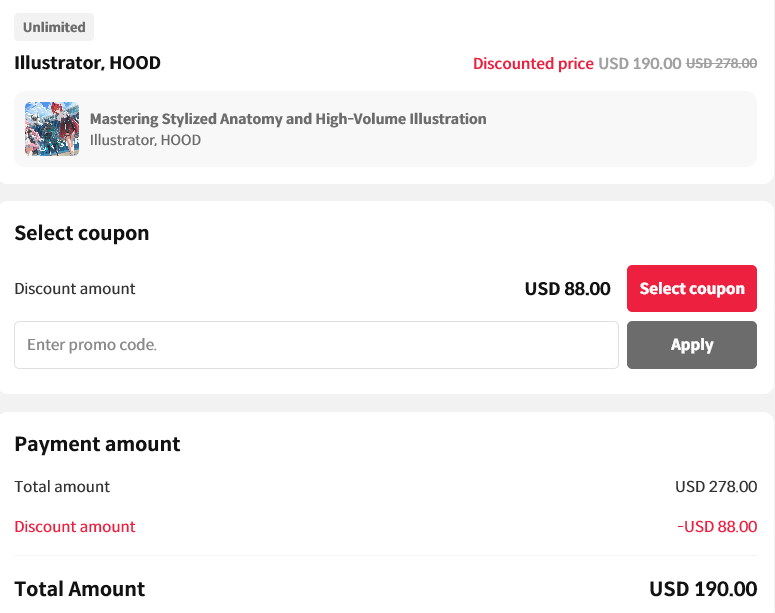775x613 pixels.
Task: Click the black Discount amount label
Action: pyautogui.click(x=75, y=289)
